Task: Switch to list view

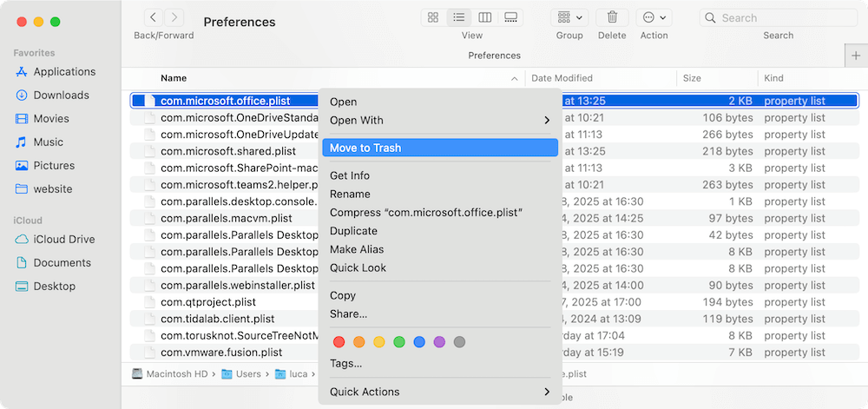Action: (x=459, y=17)
